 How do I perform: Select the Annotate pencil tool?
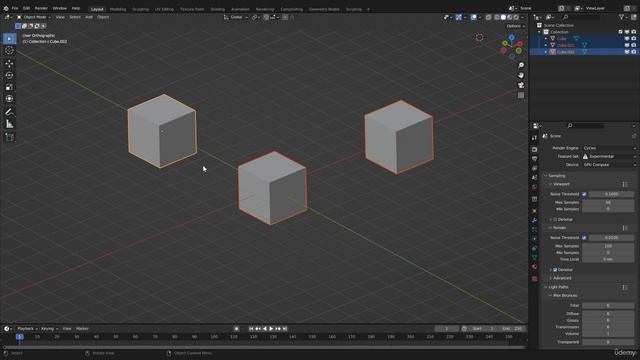(x=9, y=112)
